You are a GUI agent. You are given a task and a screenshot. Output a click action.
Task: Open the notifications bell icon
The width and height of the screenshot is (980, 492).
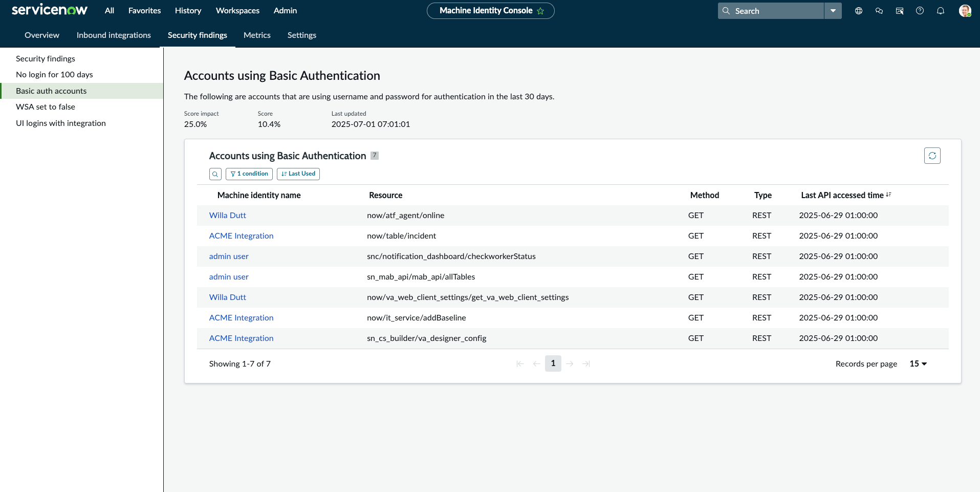(x=941, y=11)
